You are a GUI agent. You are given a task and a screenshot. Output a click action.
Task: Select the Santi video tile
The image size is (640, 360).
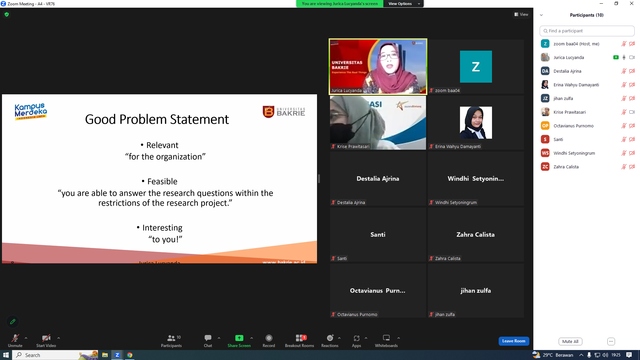378,234
